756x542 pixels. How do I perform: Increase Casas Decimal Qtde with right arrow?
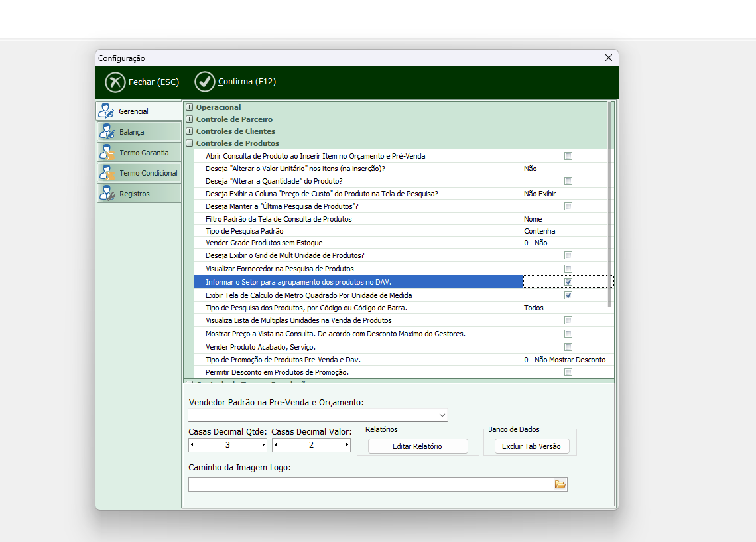coord(263,446)
